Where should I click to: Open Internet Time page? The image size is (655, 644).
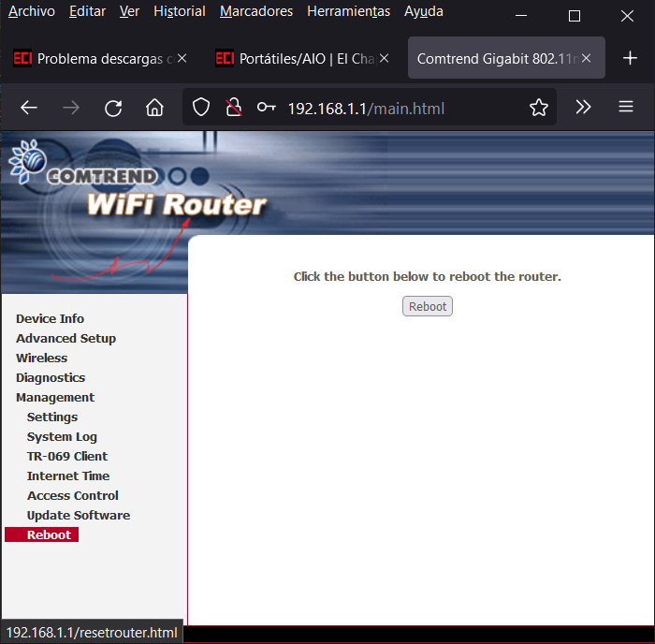pyautogui.click(x=68, y=476)
